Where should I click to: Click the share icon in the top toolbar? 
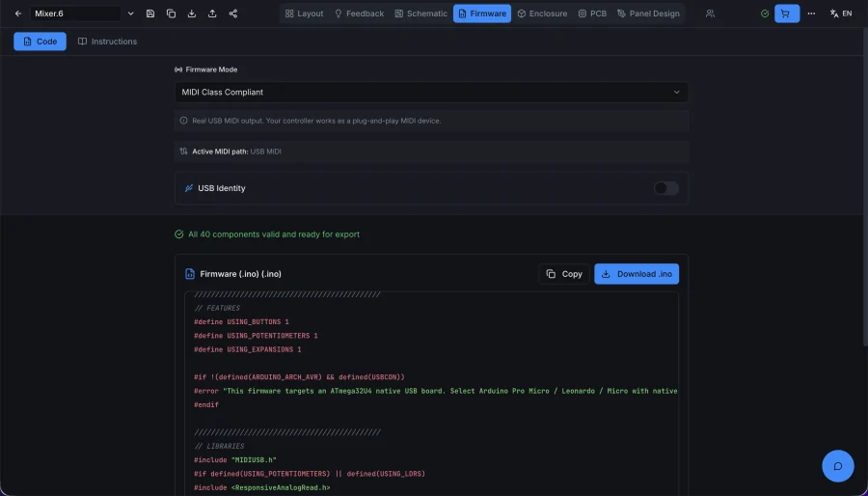click(x=233, y=14)
